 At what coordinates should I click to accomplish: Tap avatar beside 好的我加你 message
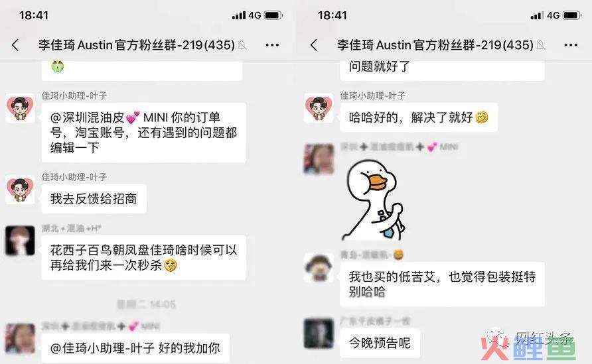pos(20,338)
